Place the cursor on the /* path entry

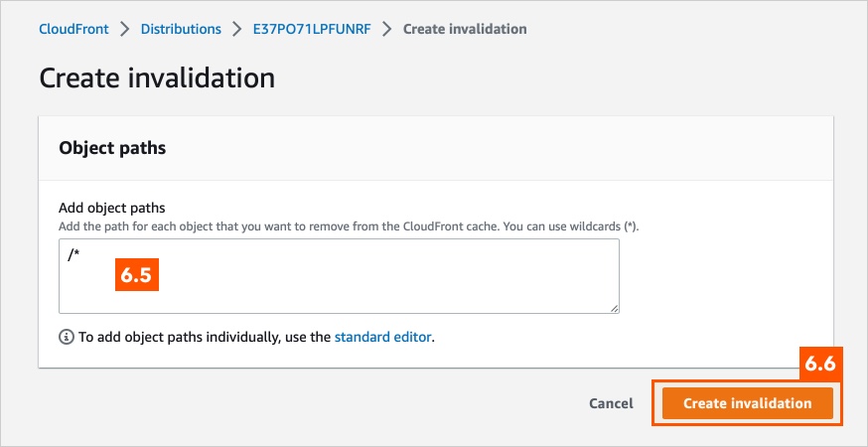(x=73, y=256)
